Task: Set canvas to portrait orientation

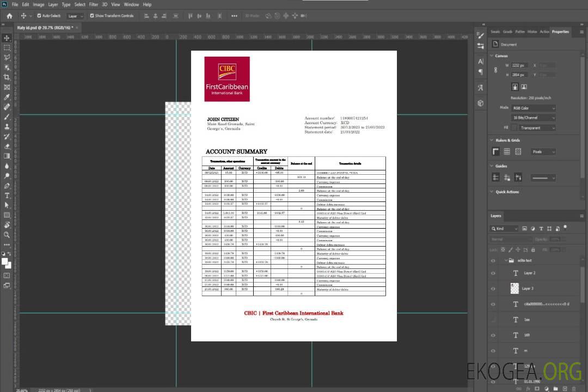Action: pyautogui.click(x=515, y=87)
